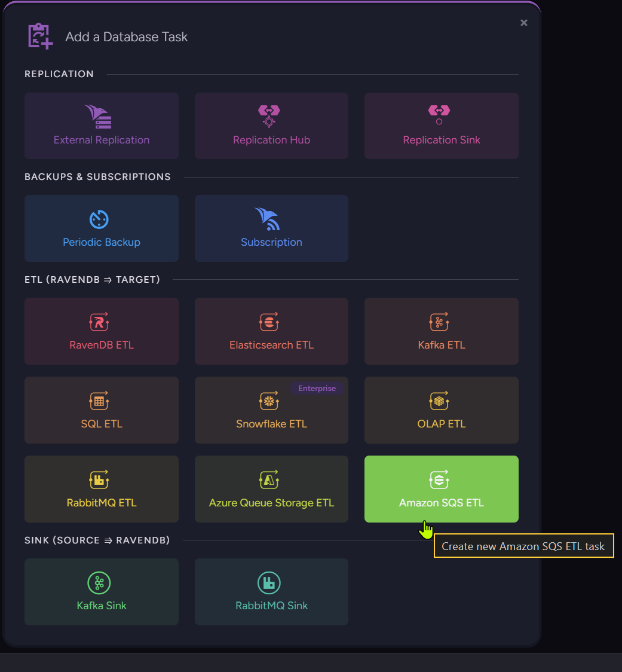Click the Add a Database Task header icon
The height and width of the screenshot is (672, 622).
[40, 36]
